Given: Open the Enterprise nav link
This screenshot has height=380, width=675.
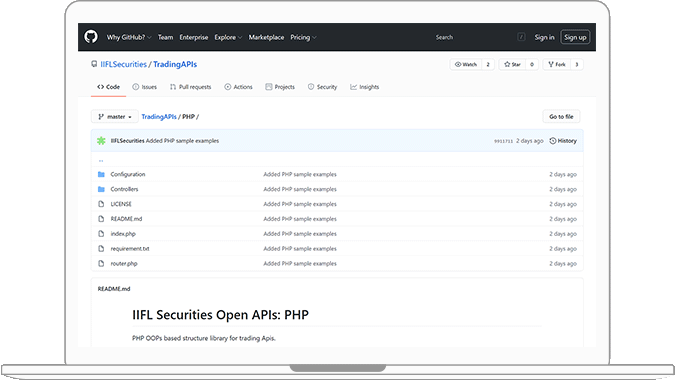Looking at the screenshot, I should [194, 37].
